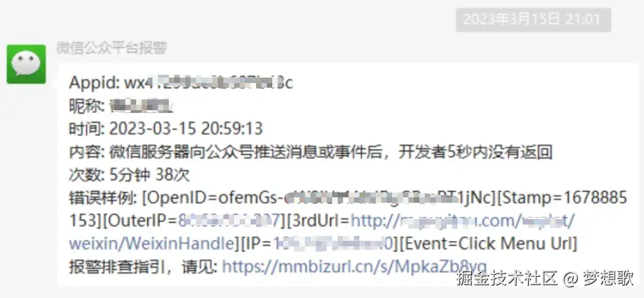Click the 报警排查指引 label text
This screenshot has height=298, width=644.
tap(117, 267)
